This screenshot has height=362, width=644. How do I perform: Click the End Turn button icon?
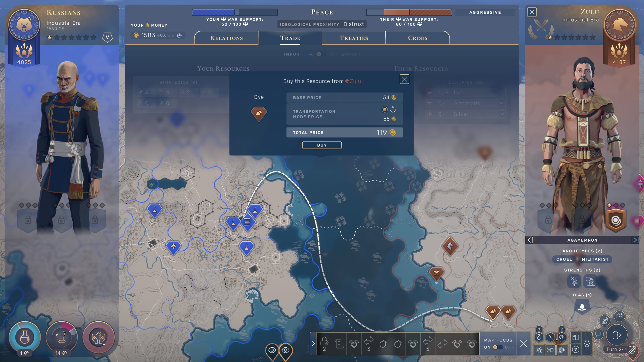(x=617, y=335)
